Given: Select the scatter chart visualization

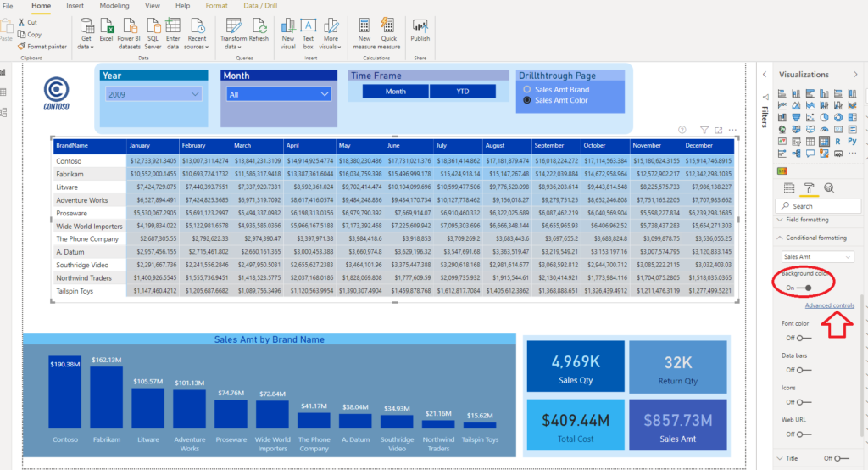Looking at the screenshot, I should click(810, 117).
